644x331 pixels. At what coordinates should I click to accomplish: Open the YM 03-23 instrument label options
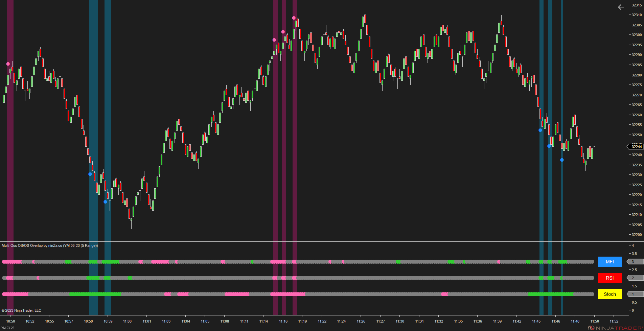coord(7,327)
